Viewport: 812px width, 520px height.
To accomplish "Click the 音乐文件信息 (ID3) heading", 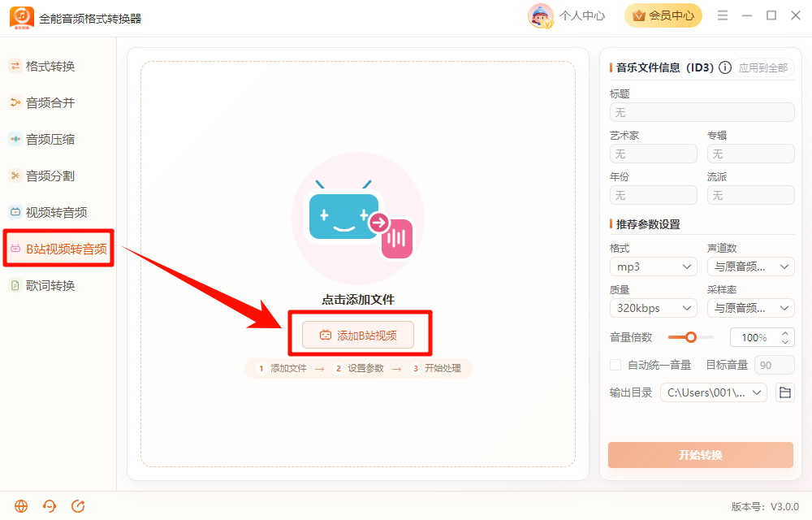I will (x=664, y=67).
